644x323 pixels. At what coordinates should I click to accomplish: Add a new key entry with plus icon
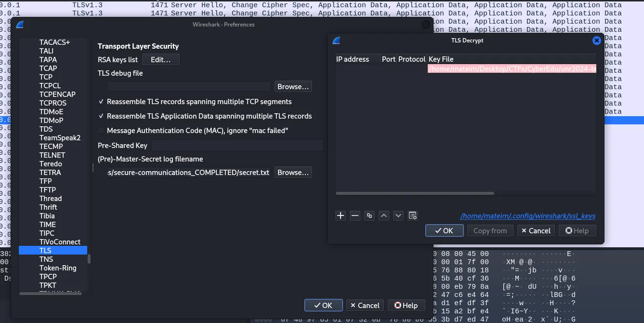pyautogui.click(x=341, y=216)
